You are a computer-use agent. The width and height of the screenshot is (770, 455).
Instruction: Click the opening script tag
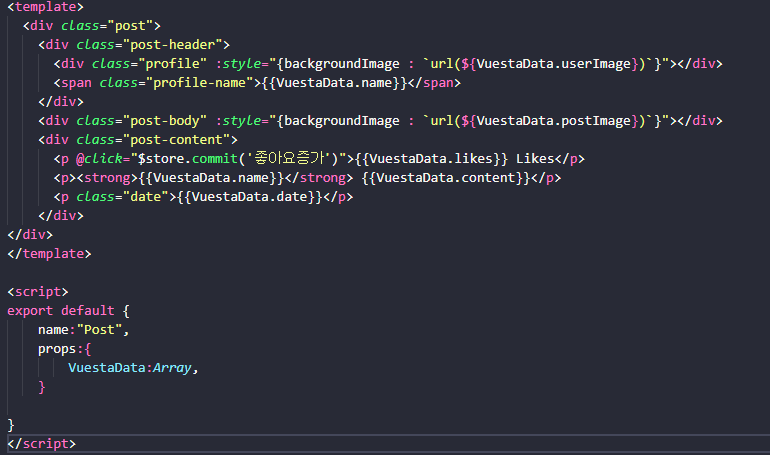38,292
